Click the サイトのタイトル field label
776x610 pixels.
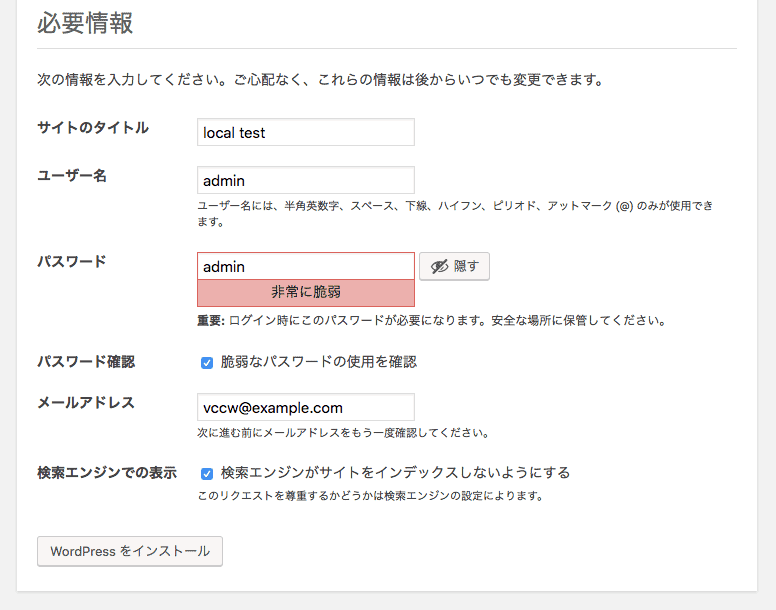93,128
